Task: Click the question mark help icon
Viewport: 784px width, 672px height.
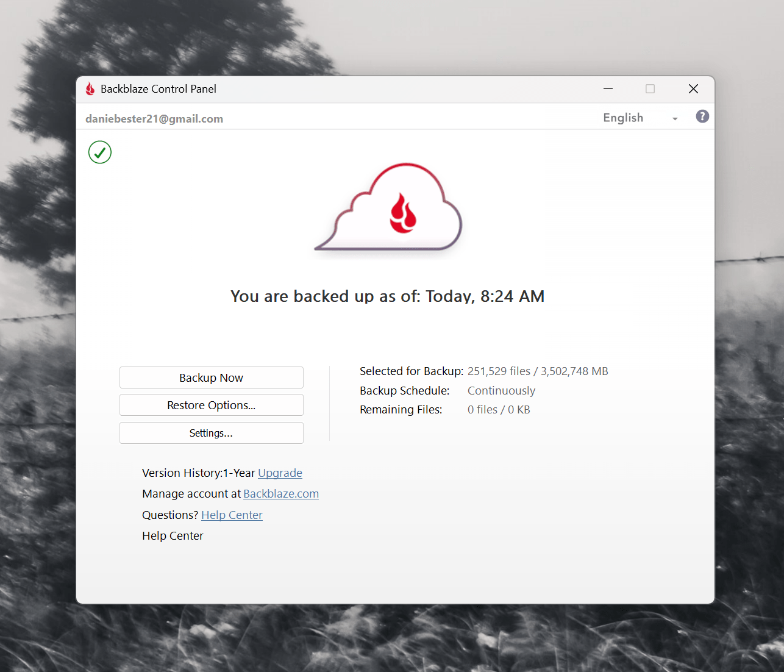Action: 702,116
